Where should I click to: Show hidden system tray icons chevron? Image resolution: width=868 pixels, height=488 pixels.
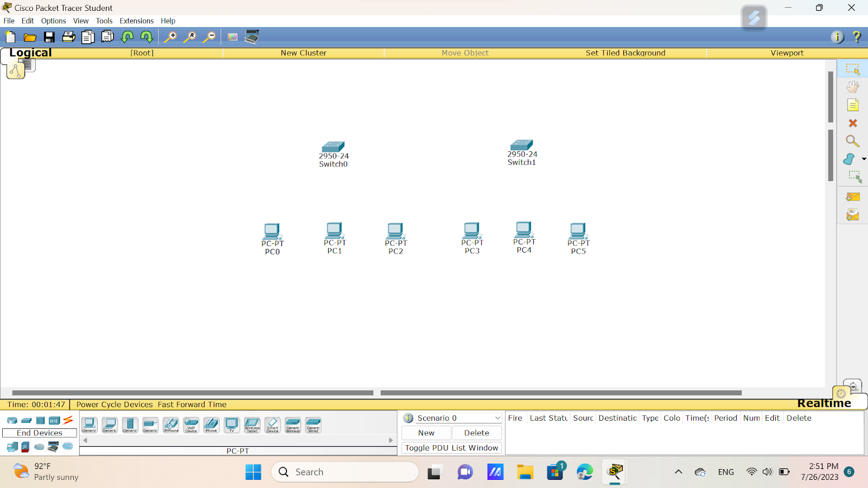[678, 472]
